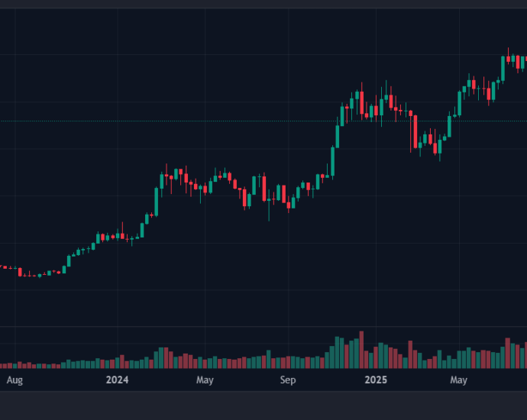Screen dimensions: 527x420
Task: Click the highest candle at chart's right edge
Action: coord(509,59)
